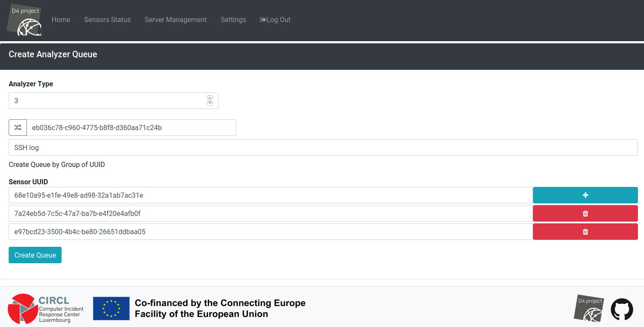This screenshot has width=644, height=327.
Task: Generate random UUID with shuffle icon
Action: (18, 128)
